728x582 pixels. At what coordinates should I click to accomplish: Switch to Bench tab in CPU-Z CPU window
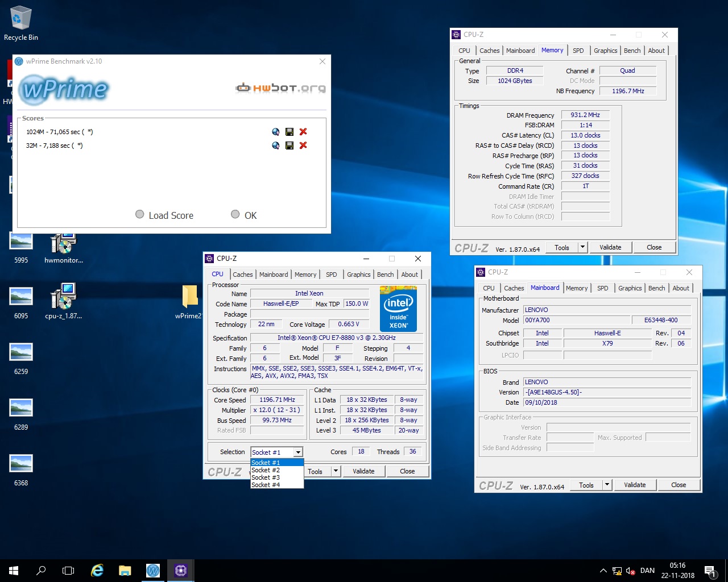(x=385, y=275)
